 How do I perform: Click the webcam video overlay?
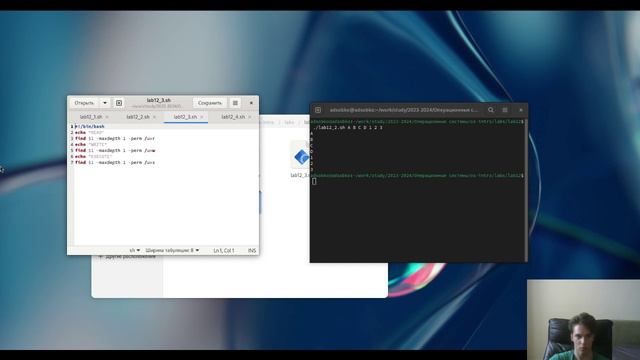pyautogui.click(x=583, y=320)
